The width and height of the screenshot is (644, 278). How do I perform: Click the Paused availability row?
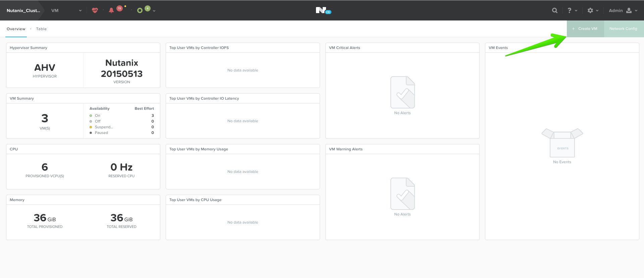click(x=122, y=133)
